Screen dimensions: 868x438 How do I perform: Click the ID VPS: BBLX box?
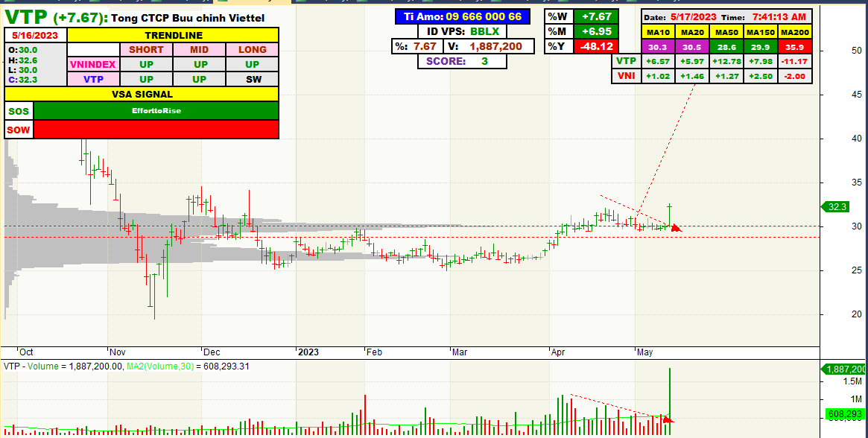click(463, 31)
